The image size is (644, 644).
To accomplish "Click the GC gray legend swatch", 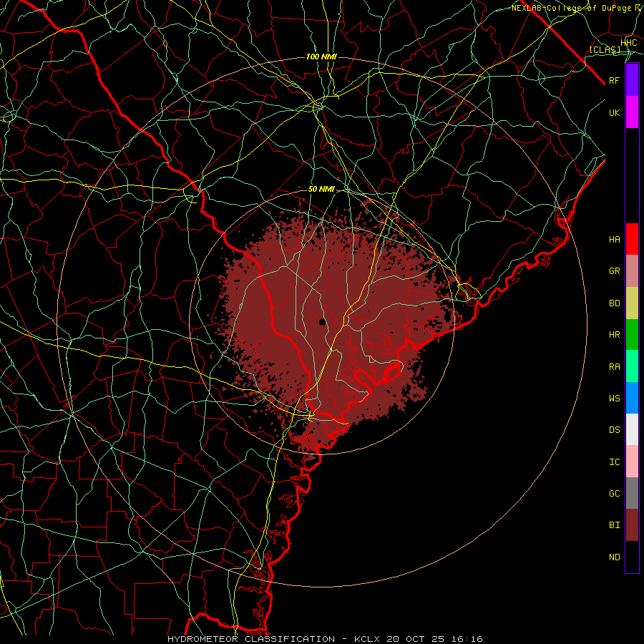I will pyautogui.click(x=632, y=493).
